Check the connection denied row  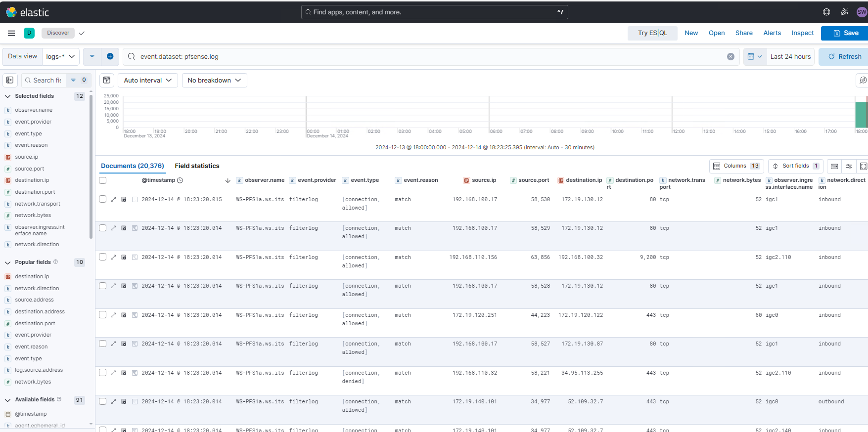pos(103,373)
